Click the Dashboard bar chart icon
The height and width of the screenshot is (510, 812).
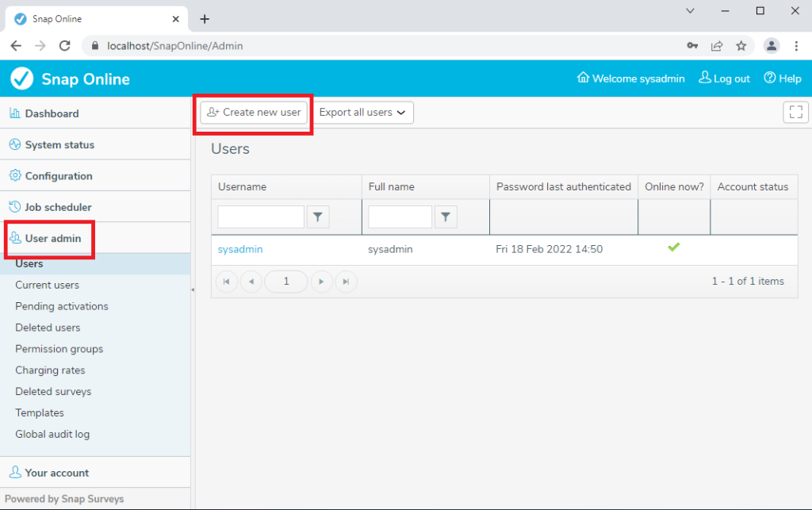(14, 113)
